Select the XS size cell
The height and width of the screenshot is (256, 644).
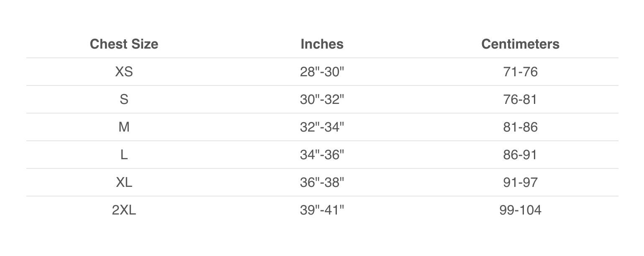[x=124, y=72]
